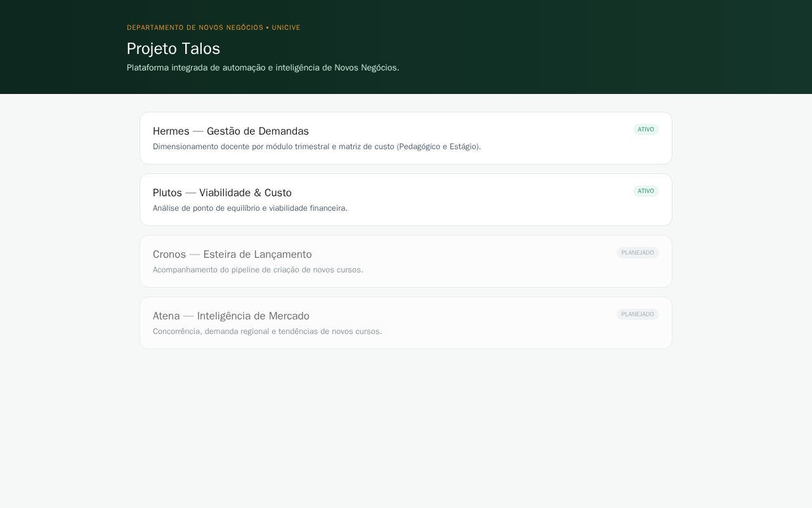Click the Projeto Talos page title
The image size is (812, 508).
173,49
